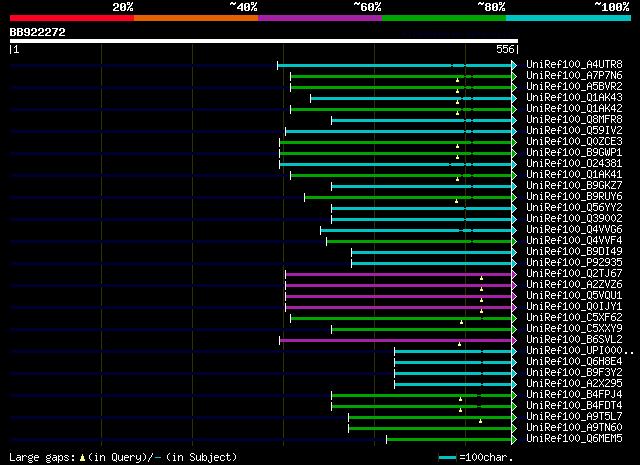Select the UniRef100_B4FPJ4 label
Screen dimensions: 640x465
[x=574, y=395]
